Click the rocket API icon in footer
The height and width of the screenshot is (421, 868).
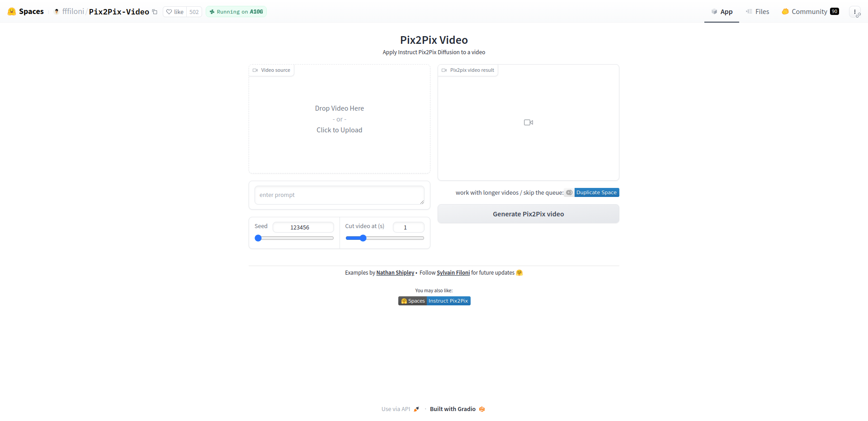[416, 409]
